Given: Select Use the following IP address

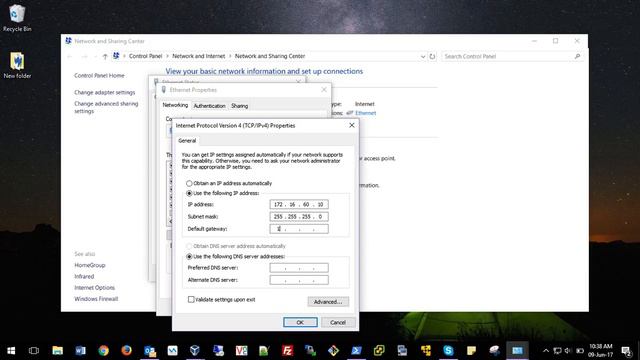Looking at the screenshot, I should pyautogui.click(x=189, y=193).
